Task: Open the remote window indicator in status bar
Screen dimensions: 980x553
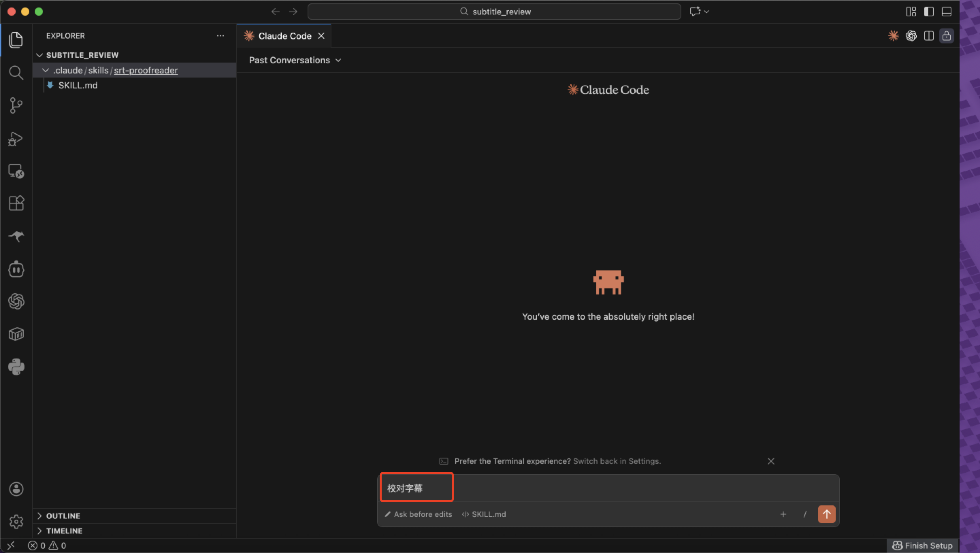Action: 11,546
